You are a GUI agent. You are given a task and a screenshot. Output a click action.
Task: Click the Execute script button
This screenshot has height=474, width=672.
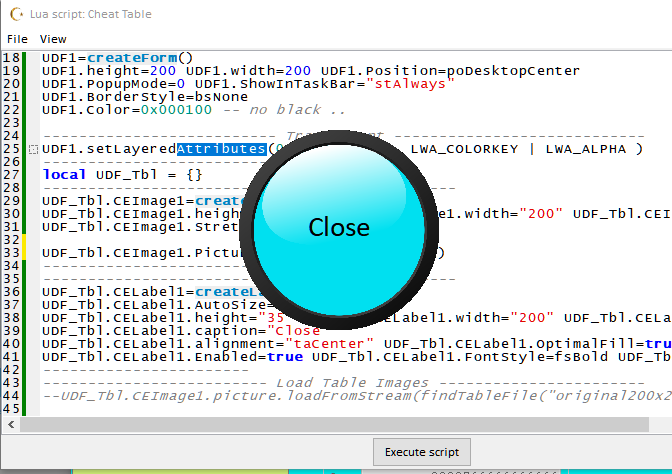pyautogui.click(x=422, y=452)
